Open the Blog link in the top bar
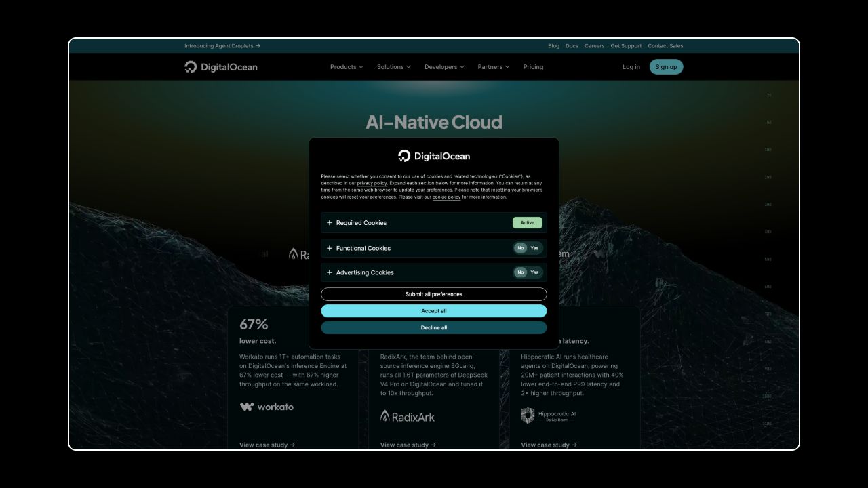The image size is (868, 488). tap(553, 46)
